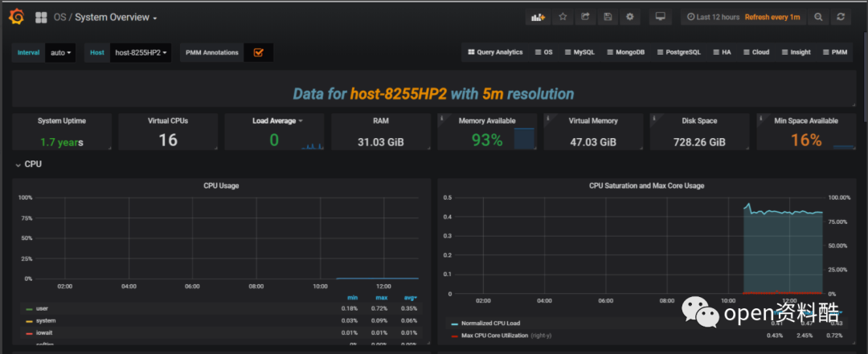Click the Grafana logo icon
Screen dimensions: 868x354
click(x=15, y=17)
